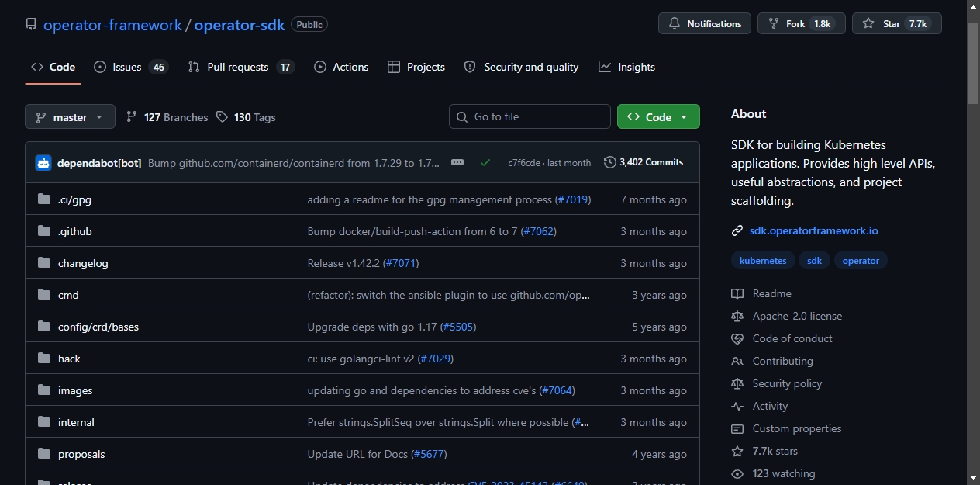Open commit hash c7f6cde

pos(524,163)
